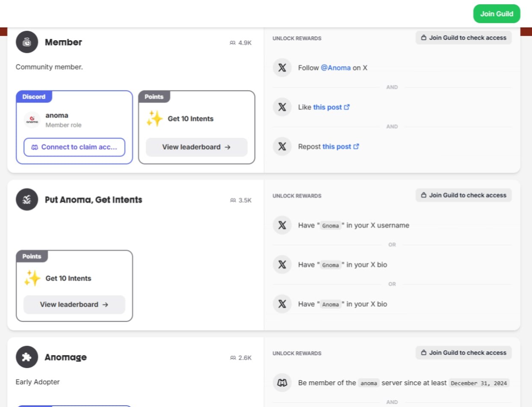Click the Member role title
Screen dimensions: 532x407
click(63, 42)
